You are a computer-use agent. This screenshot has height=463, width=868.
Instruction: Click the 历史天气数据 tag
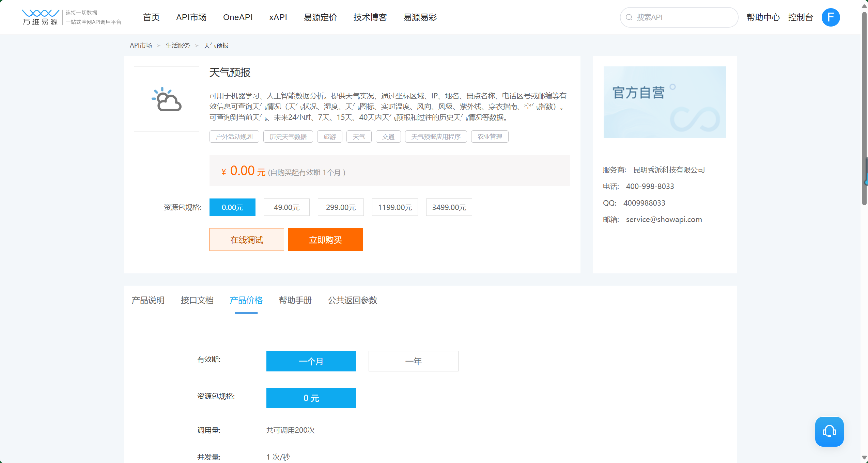tap(288, 137)
